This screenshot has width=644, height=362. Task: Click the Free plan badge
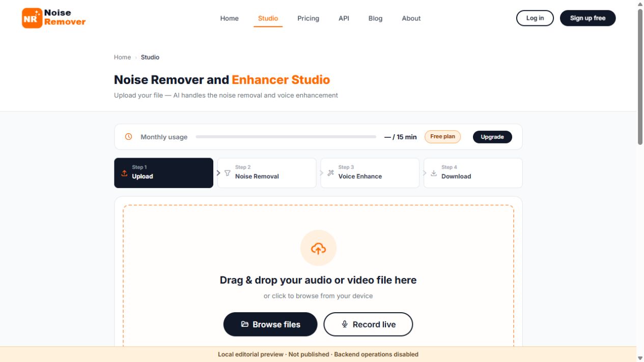click(442, 137)
